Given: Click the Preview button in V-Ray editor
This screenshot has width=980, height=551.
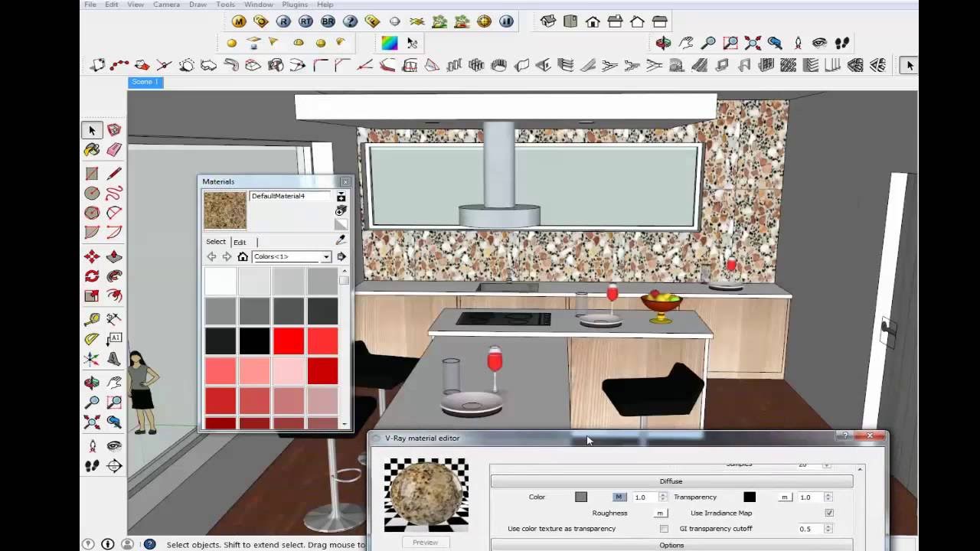Looking at the screenshot, I should coord(426,543).
